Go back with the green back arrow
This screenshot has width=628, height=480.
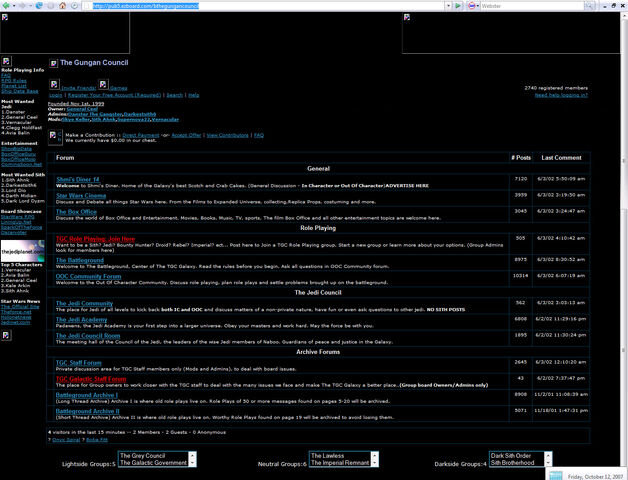pos(6,6)
